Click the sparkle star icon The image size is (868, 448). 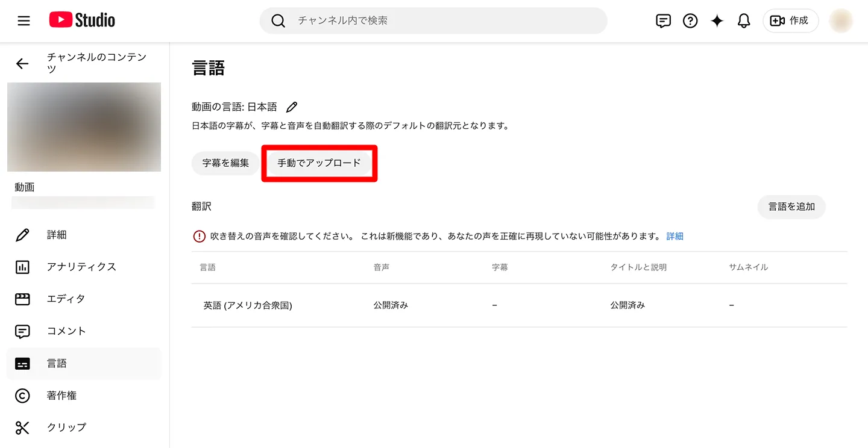[717, 21]
